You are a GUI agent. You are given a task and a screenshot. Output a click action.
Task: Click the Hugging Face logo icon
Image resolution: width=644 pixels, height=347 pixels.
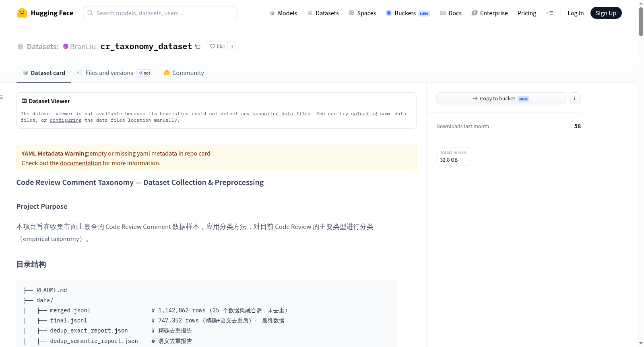pos(22,13)
